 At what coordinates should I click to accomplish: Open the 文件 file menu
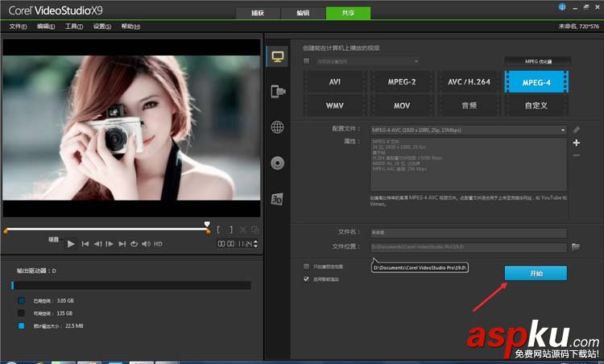coord(18,27)
